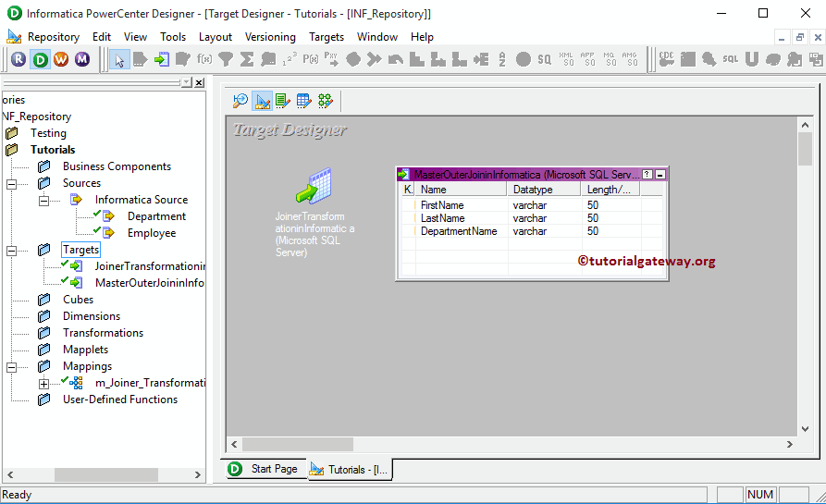The height and width of the screenshot is (504, 826).
Task: Open Workflow Monitor with the M icon
Action: coord(82,59)
